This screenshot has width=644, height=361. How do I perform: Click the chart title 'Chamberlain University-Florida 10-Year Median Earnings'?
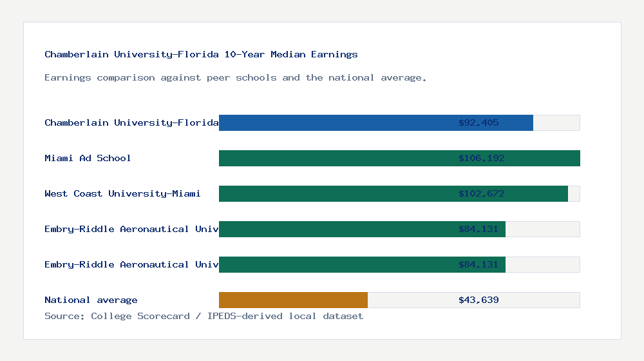click(x=201, y=54)
